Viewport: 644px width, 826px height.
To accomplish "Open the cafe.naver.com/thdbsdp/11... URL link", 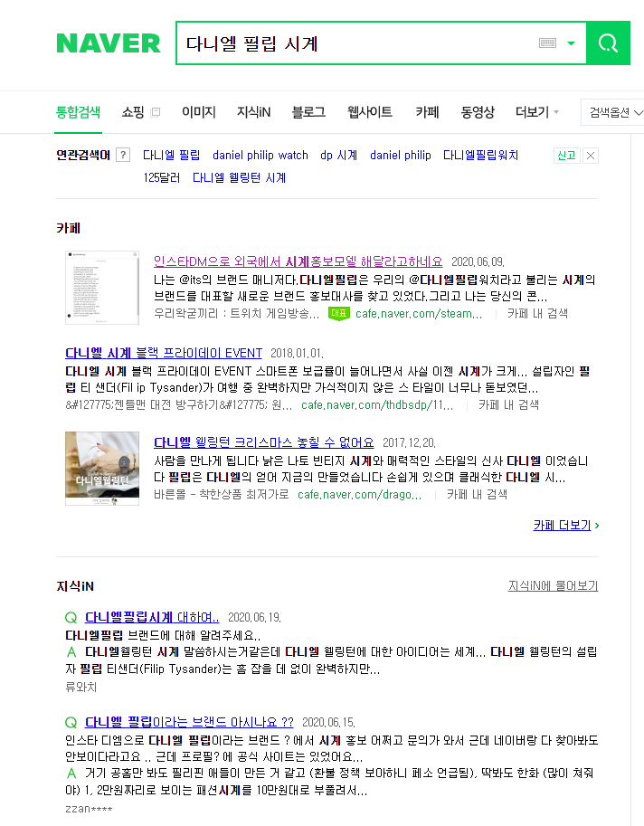I will 377,404.
